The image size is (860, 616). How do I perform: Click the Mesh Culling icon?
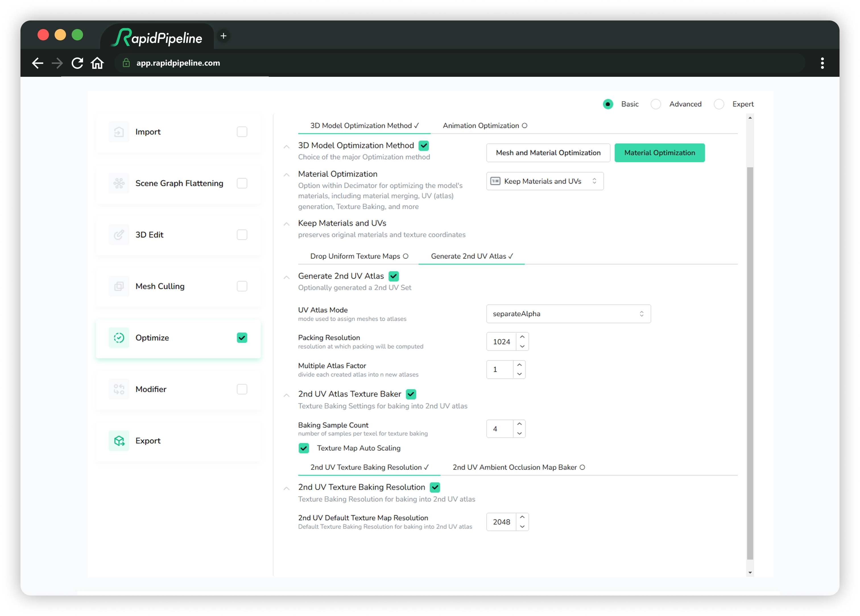click(119, 286)
